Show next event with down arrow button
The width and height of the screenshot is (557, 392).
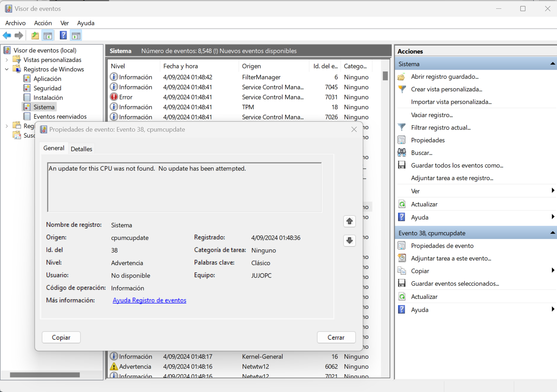(349, 240)
